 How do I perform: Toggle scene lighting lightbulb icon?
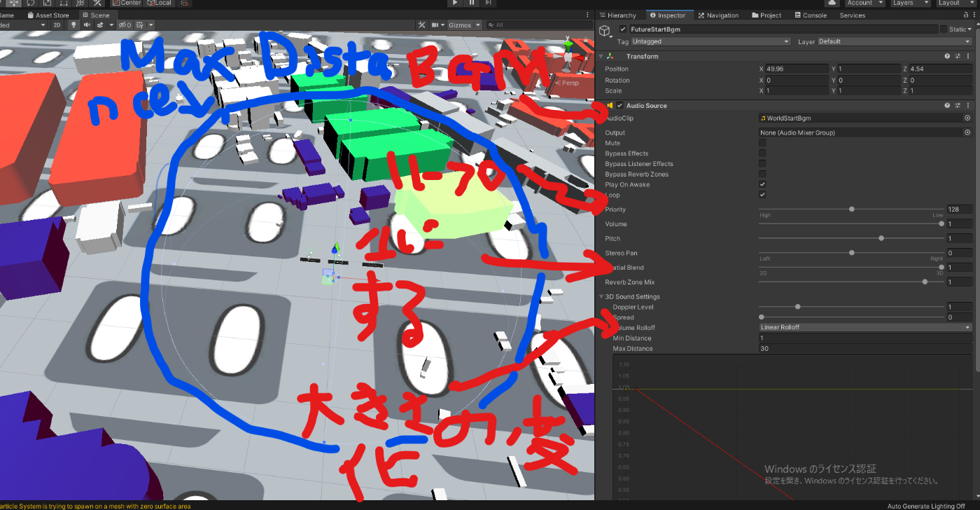click(73, 25)
